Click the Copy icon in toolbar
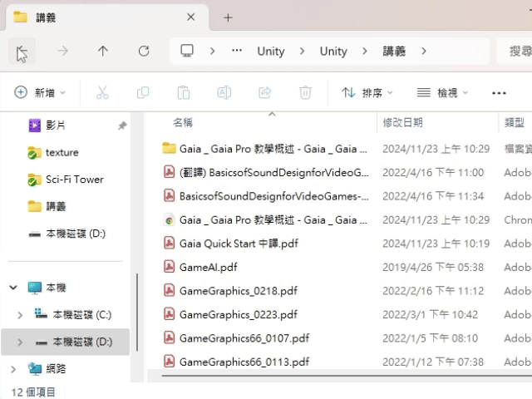 click(x=143, y=93)
